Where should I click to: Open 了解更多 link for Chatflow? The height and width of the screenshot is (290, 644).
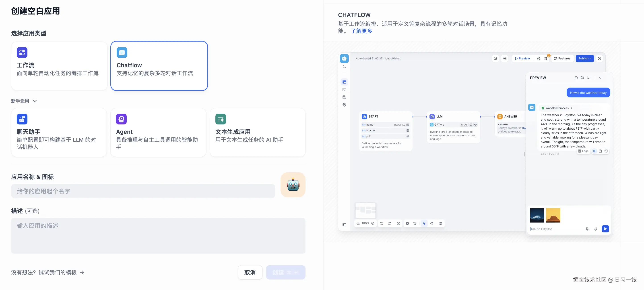pos(361,31)
